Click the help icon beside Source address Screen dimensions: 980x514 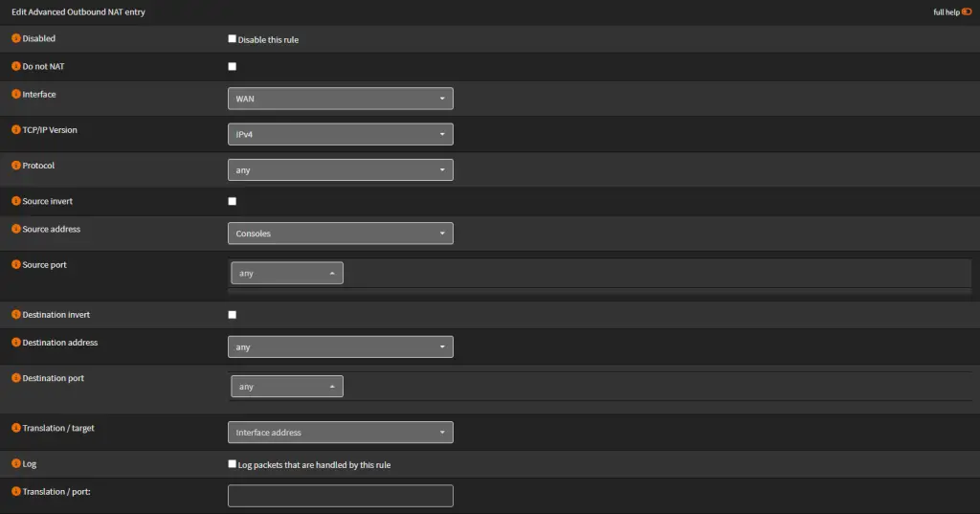tap(15, 230)
